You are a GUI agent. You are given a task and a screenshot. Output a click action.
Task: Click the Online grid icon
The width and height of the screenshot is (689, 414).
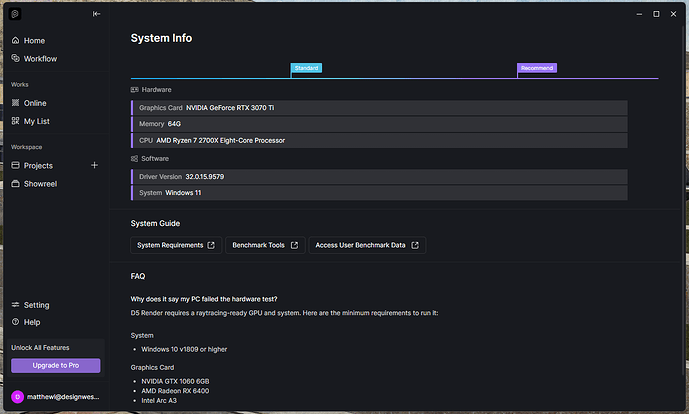click(x=15, y=103)
